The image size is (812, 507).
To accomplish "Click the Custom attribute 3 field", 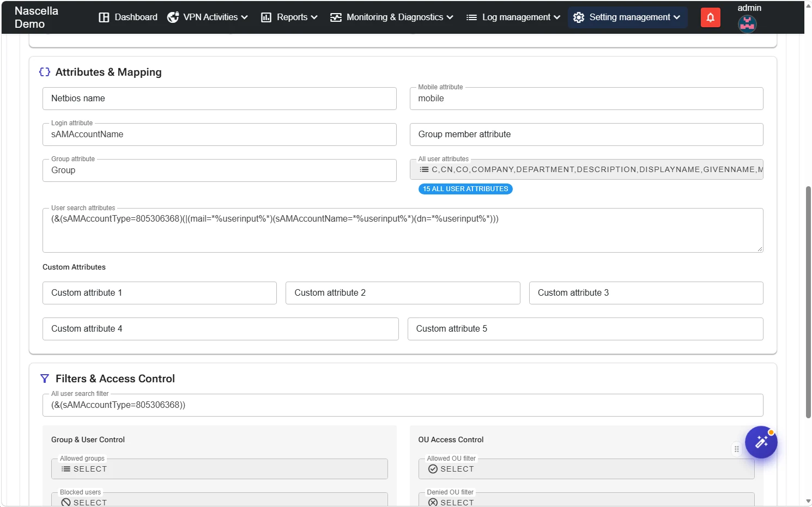I will (646, 293).
